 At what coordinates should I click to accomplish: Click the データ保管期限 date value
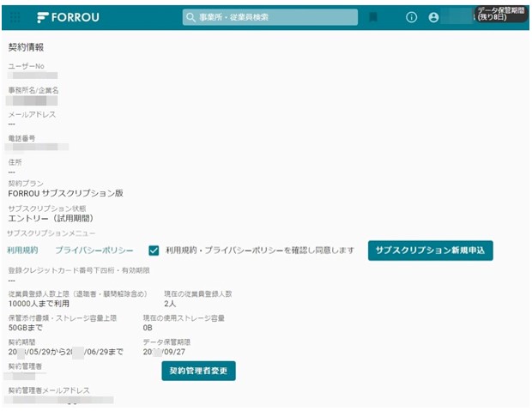[164, 352]
